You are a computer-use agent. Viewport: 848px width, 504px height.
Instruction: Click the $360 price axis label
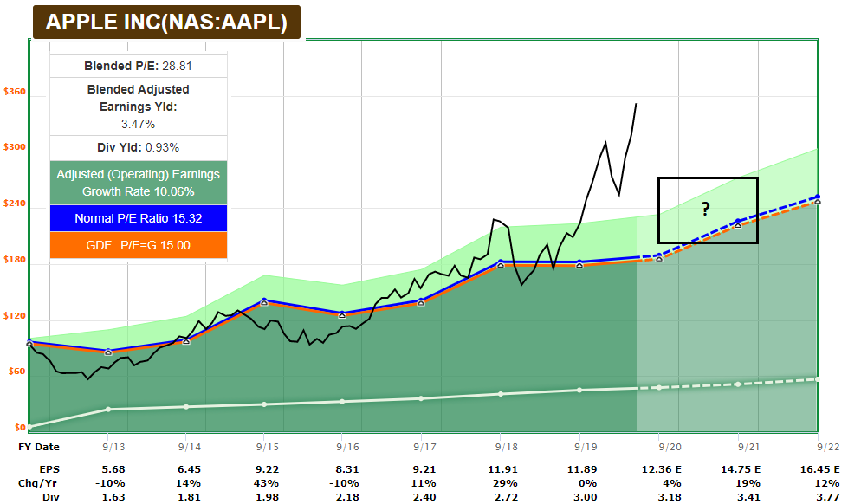(15, 92)
